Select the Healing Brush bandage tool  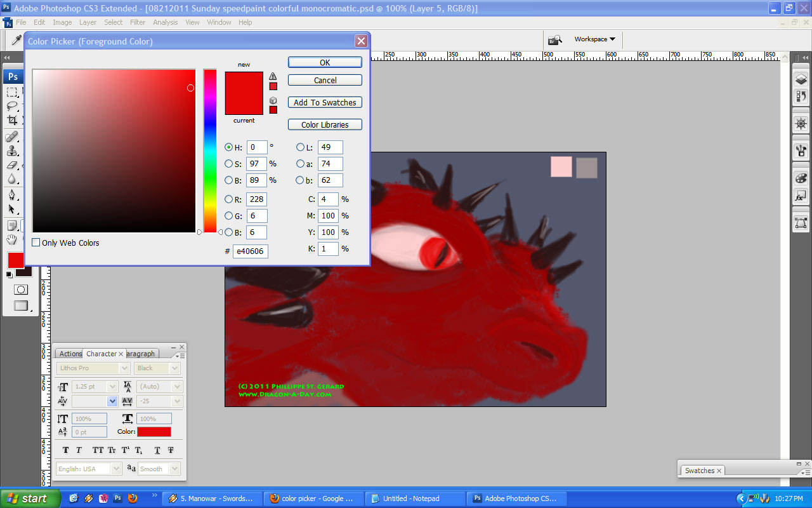tap(12, 137)
